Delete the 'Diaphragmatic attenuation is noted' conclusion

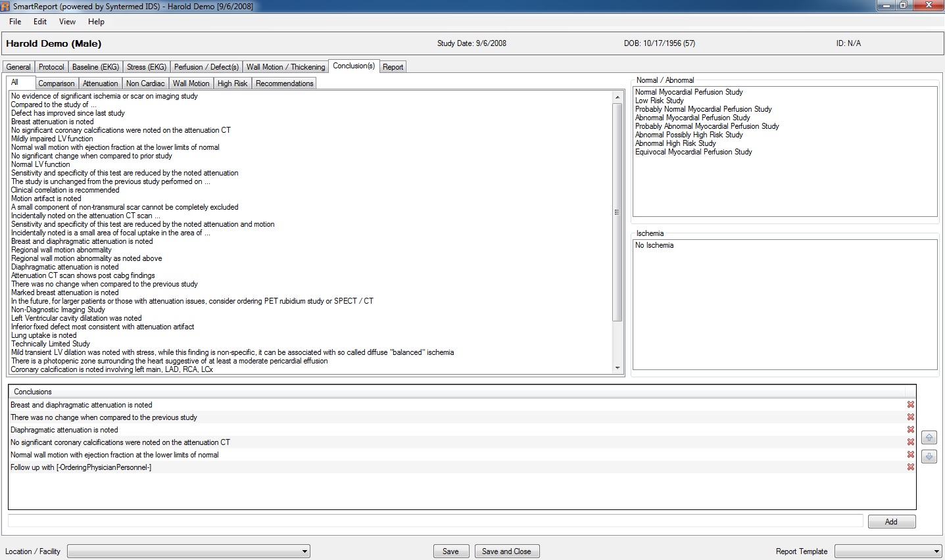911,430
